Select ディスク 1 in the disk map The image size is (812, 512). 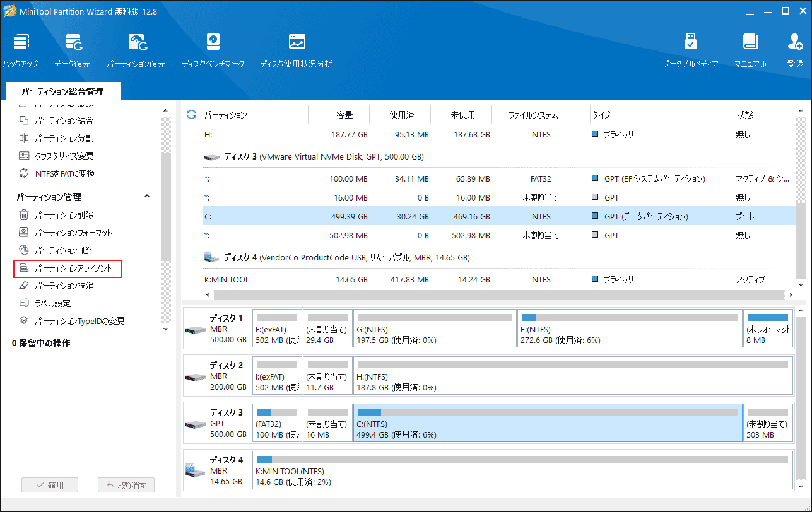[x=217, y=329]
